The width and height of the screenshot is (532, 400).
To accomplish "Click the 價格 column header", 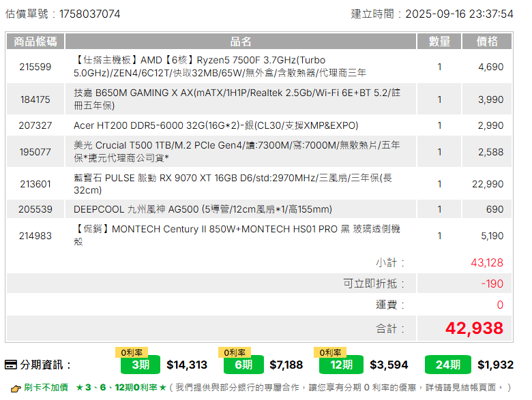I will [487, 42].
